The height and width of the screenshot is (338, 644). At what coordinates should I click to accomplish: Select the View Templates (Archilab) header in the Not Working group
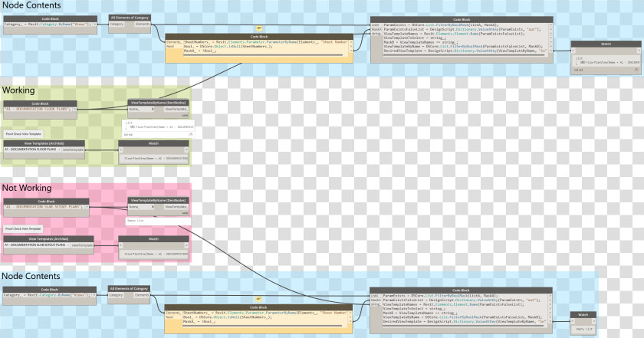pos(48,239)
